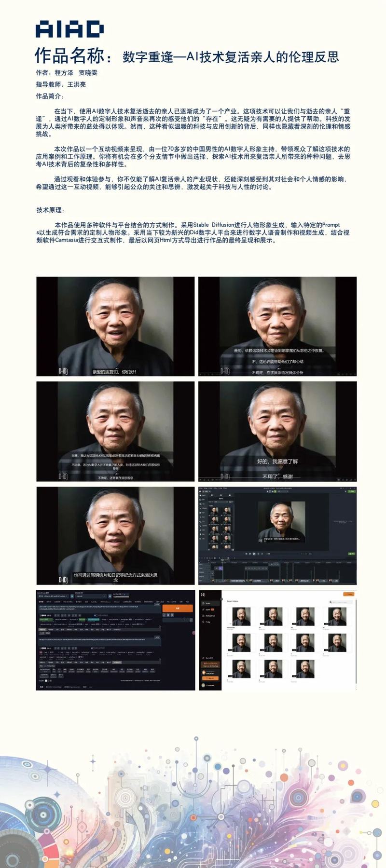Open the "Untitled video" thumbnail in D-ID
This screenshot has width=386, height=868.
241,616
